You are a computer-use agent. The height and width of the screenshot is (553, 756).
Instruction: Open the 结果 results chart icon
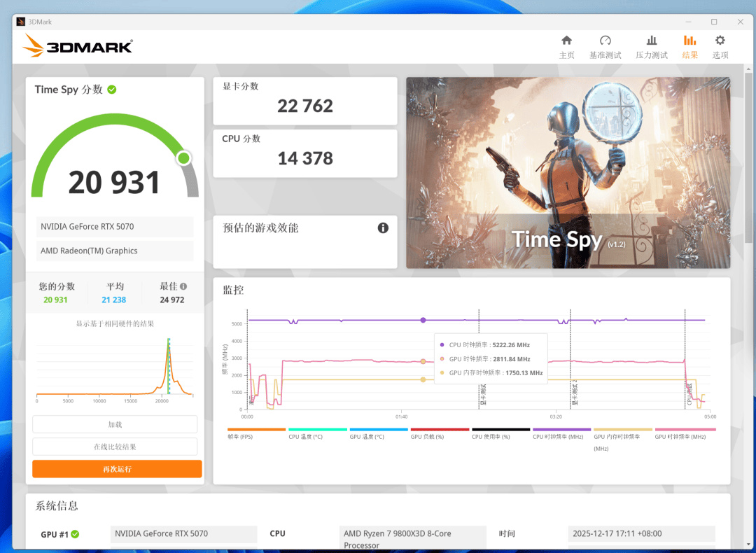[x=690, y=41]
